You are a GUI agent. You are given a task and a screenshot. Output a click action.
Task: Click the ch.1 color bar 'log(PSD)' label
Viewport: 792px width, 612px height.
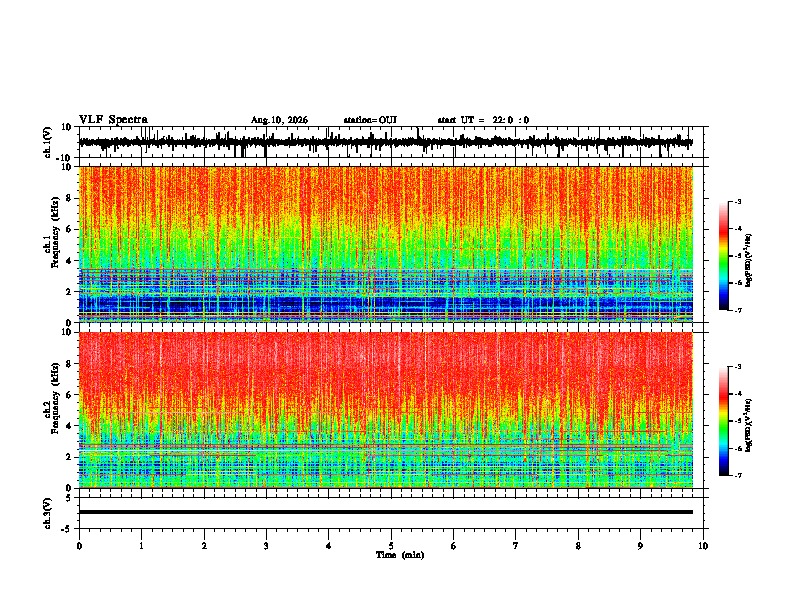click(749, 261)
